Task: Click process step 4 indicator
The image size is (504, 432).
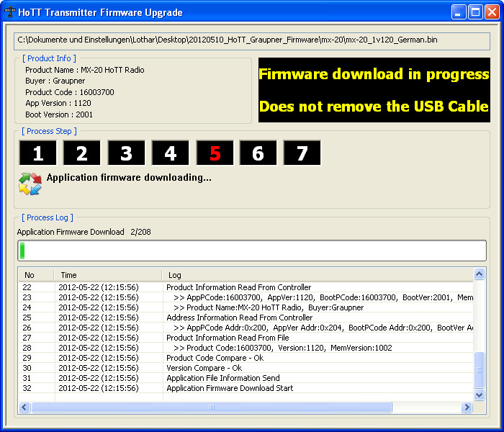Action: pyautogui.click(x=170, y=153)
